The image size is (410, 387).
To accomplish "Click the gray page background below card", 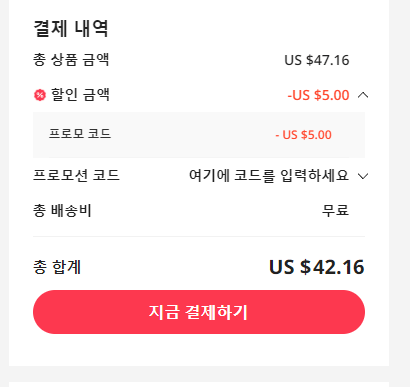I will click(199, 374).
